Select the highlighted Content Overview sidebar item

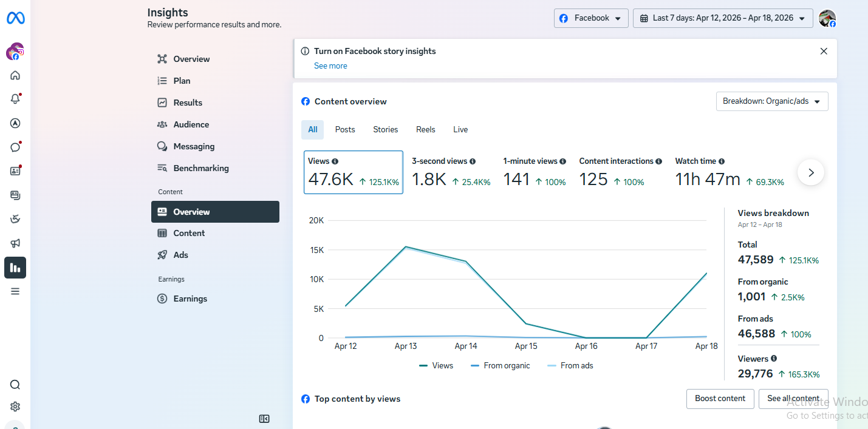[215, 212]
